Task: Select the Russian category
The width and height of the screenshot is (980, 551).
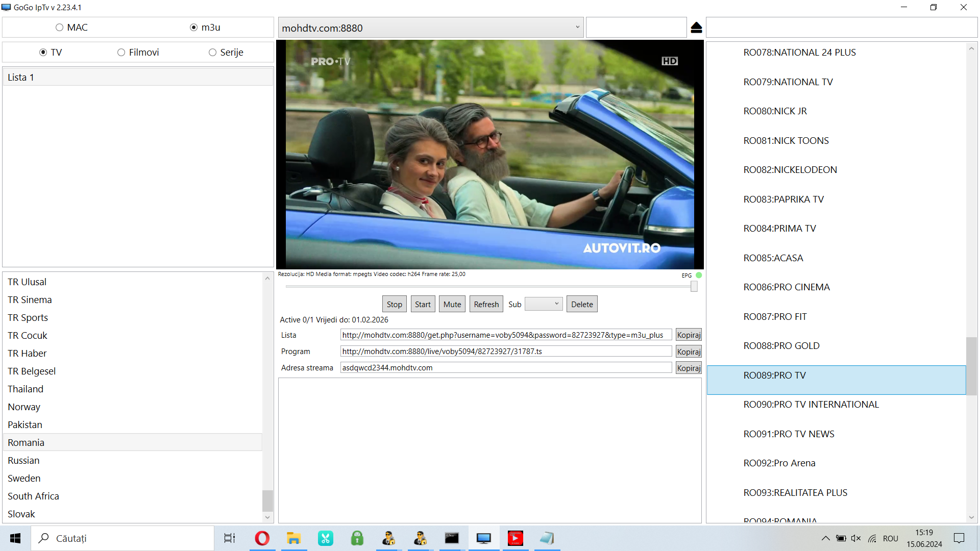Action: 133,460
